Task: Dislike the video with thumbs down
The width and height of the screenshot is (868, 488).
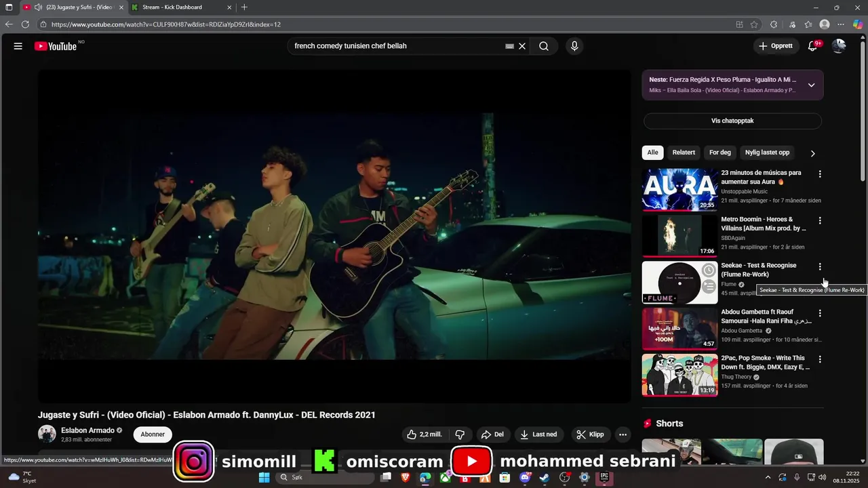Action: click(460, 434)
